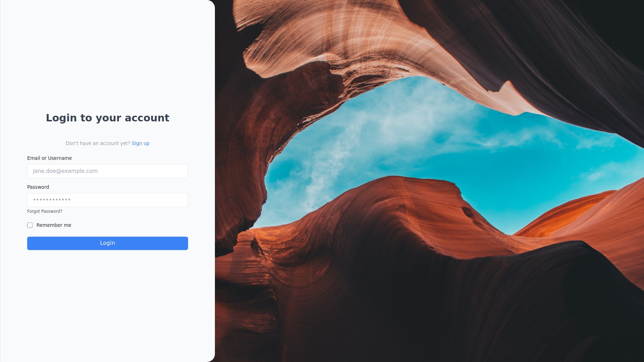Click the blue Login button
This screenshot has width=644, height=362.
click(107, 243)
